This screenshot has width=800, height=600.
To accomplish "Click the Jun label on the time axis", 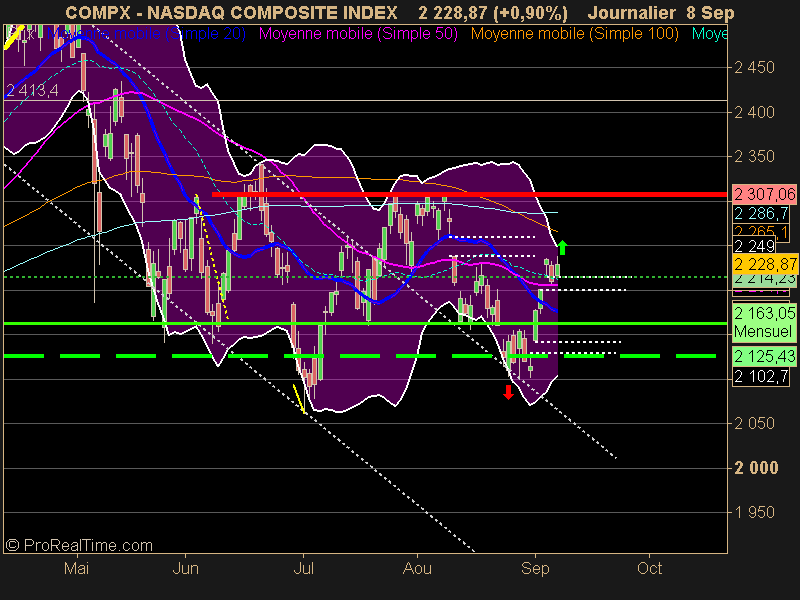I will click(186, 568).
